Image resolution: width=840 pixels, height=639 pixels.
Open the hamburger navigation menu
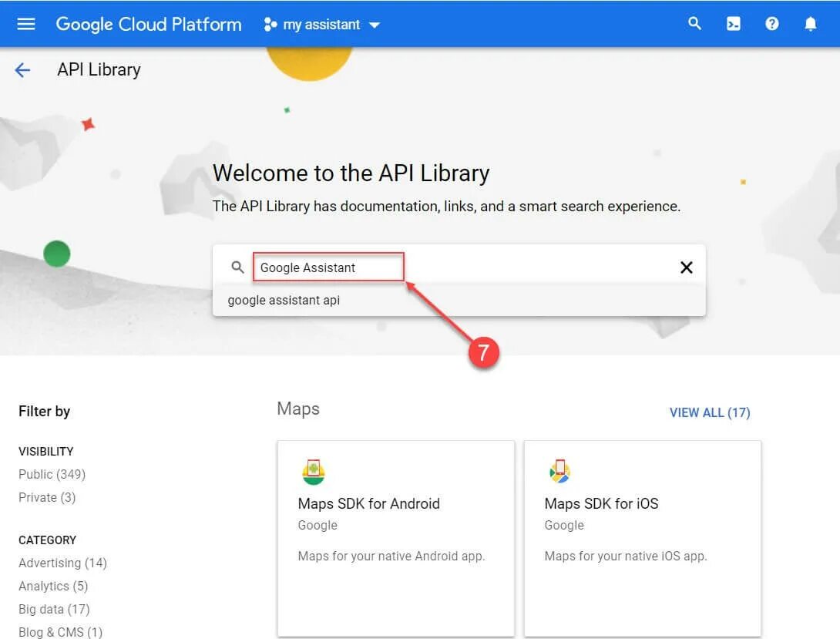click(26, 24)
